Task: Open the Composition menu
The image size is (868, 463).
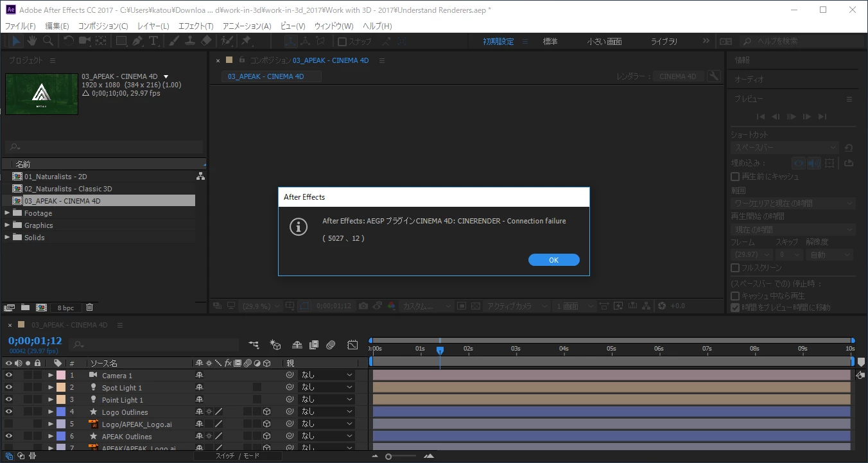Action: [103, 26]
